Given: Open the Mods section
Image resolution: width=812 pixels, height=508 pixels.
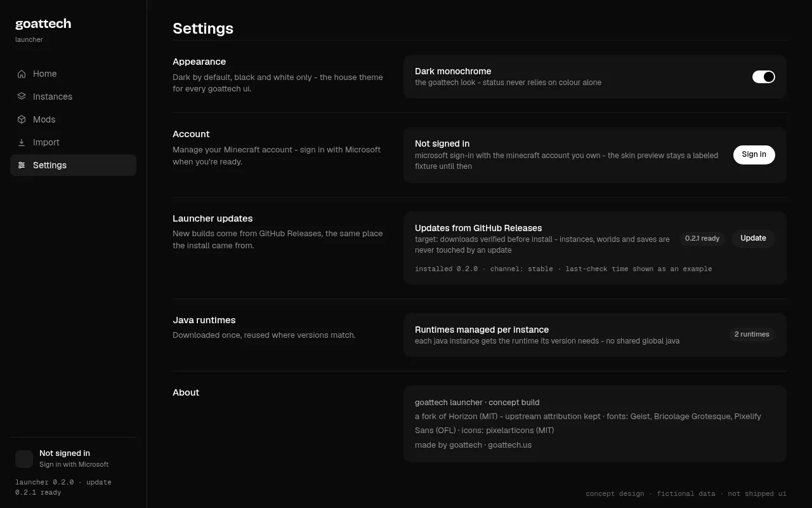Looking at the screenshot, I should (73, 119).
